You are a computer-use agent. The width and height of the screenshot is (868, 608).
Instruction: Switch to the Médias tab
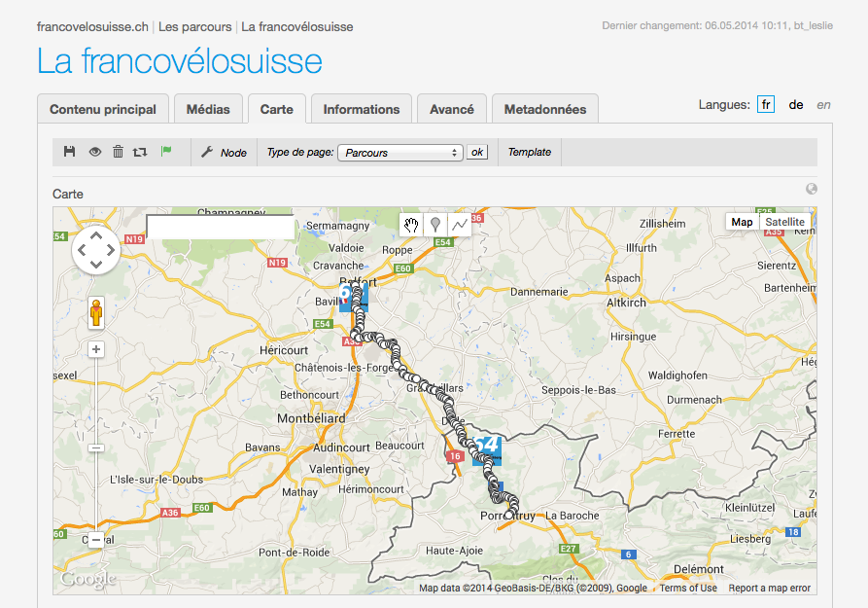coord(208,109)
